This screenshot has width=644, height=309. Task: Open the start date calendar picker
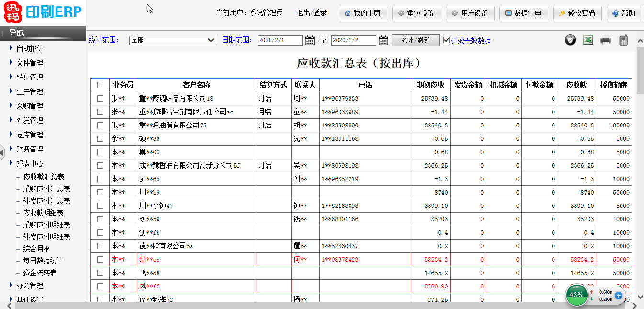tap(310, 40)
